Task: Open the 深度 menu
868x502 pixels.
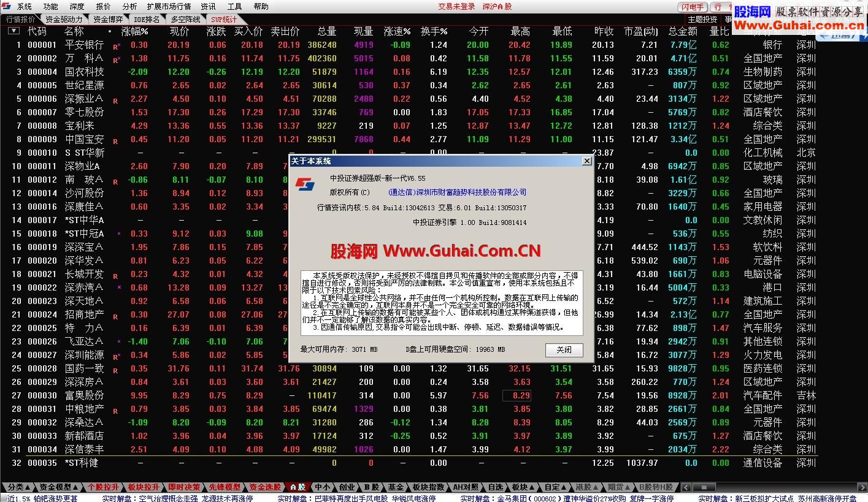Action: [x=77, y=7]
